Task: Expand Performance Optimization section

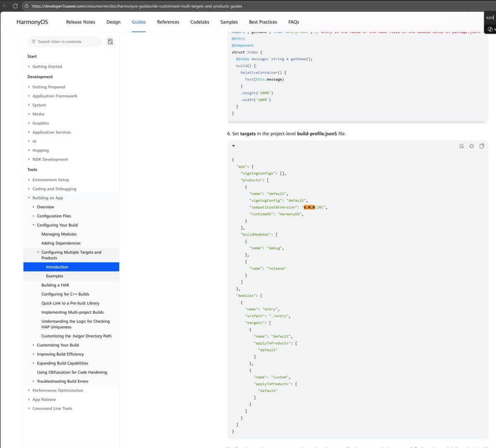Action: tap(57, 391)
